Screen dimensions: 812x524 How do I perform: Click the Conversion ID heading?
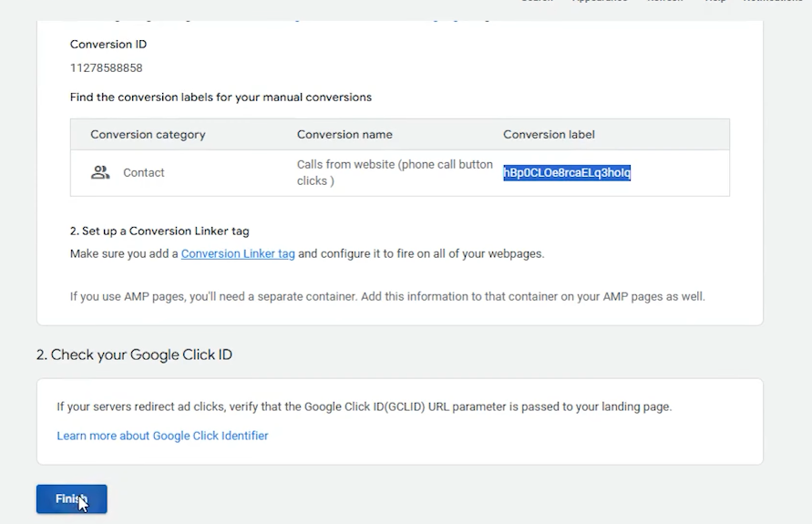pyautogui.click(x=108, y=45)
